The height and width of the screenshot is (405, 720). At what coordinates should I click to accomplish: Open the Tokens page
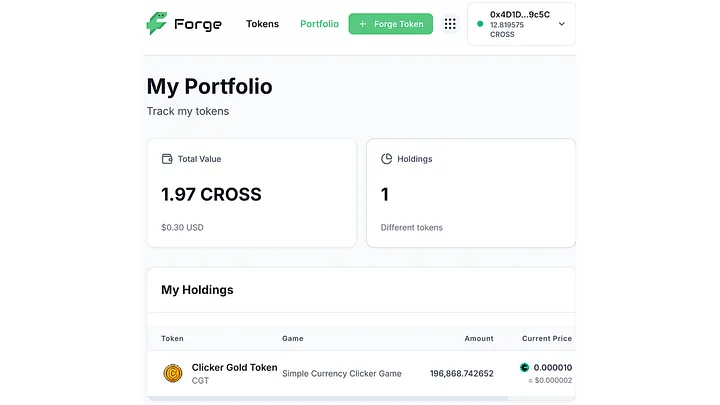pyautogui.click(x=262, y=24)
